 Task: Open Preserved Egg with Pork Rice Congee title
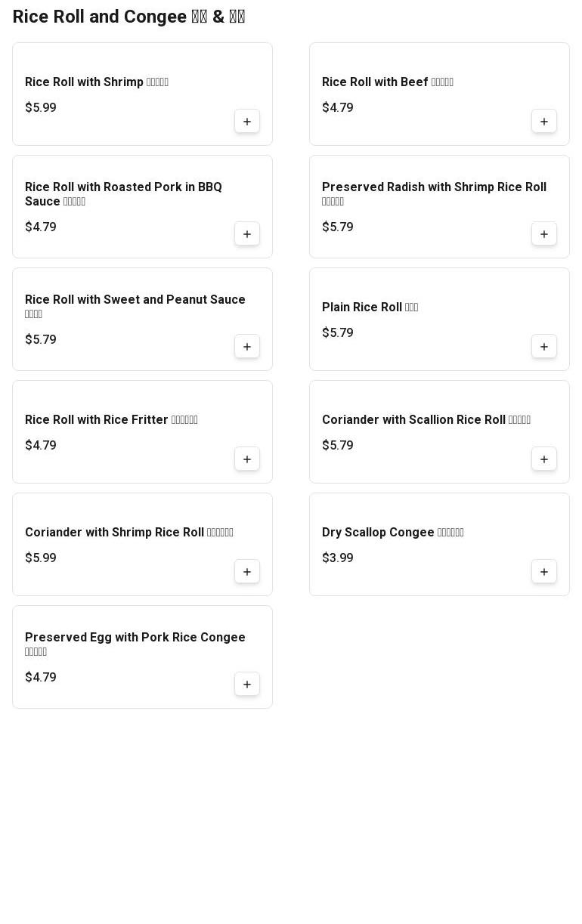(135, 638)
